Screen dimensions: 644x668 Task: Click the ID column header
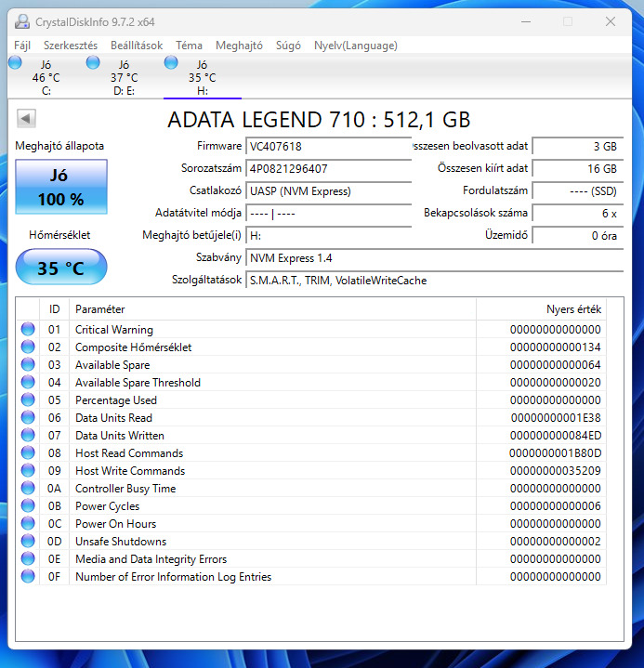[54, 309]
